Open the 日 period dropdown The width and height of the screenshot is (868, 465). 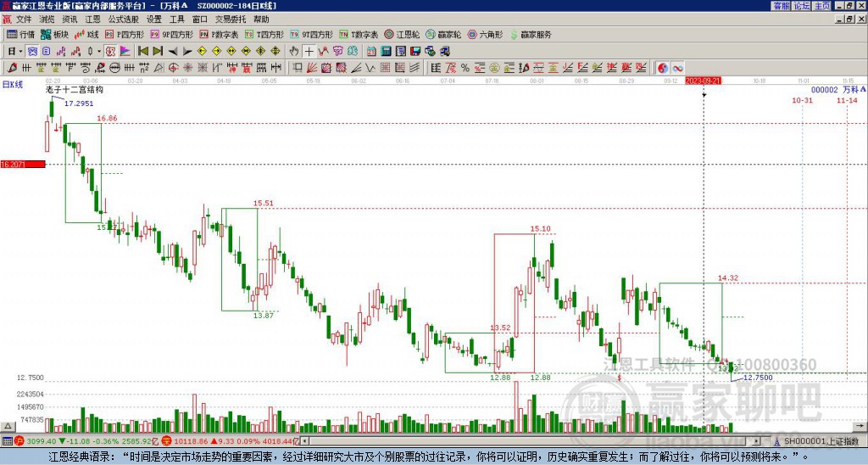[15, 51]
